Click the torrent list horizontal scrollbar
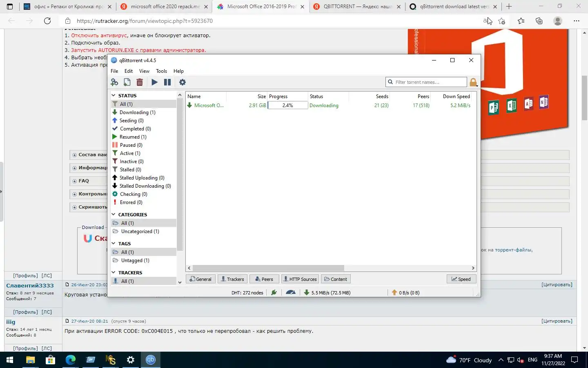 pos(268,268)
